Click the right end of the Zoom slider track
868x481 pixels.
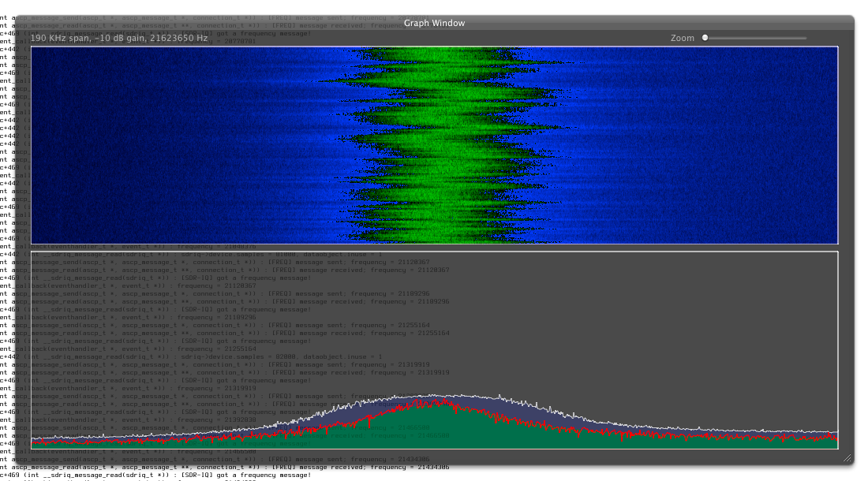pyautogui.click(x=805, y=38)
